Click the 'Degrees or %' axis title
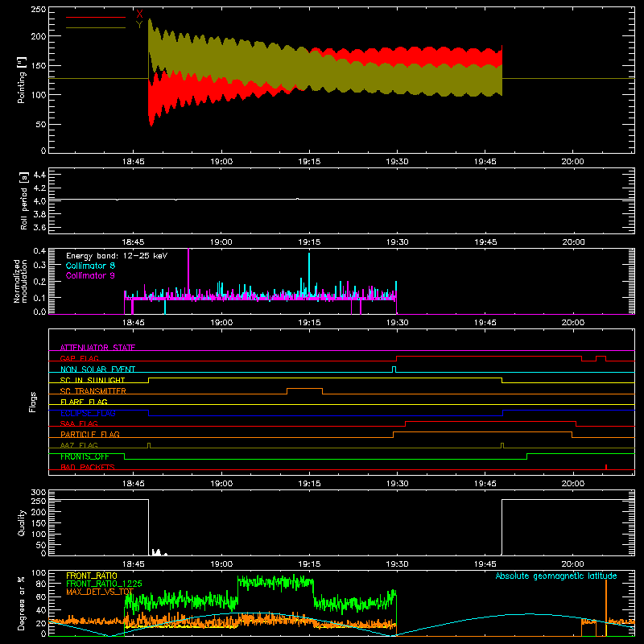The height and width of the screenshot is (644, 644). point(22,603)
